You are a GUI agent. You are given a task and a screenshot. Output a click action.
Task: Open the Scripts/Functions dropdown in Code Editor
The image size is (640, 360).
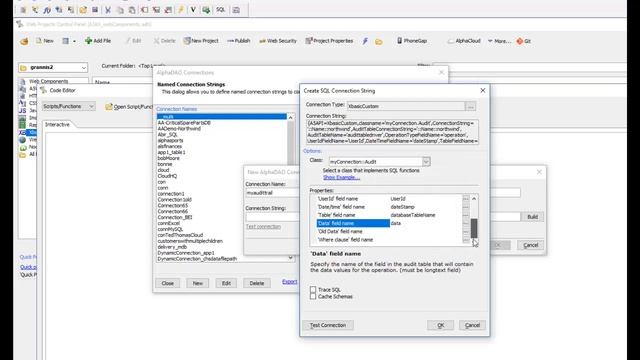(x=68, y=107)
